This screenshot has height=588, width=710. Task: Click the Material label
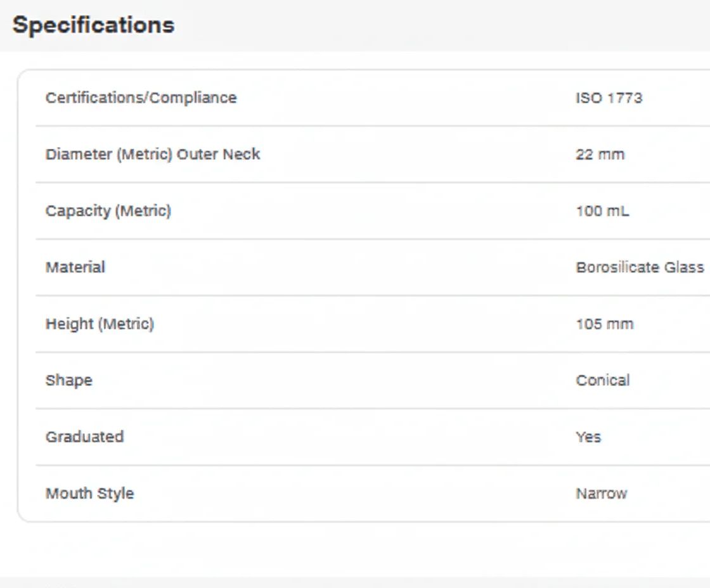click(75, 267)
